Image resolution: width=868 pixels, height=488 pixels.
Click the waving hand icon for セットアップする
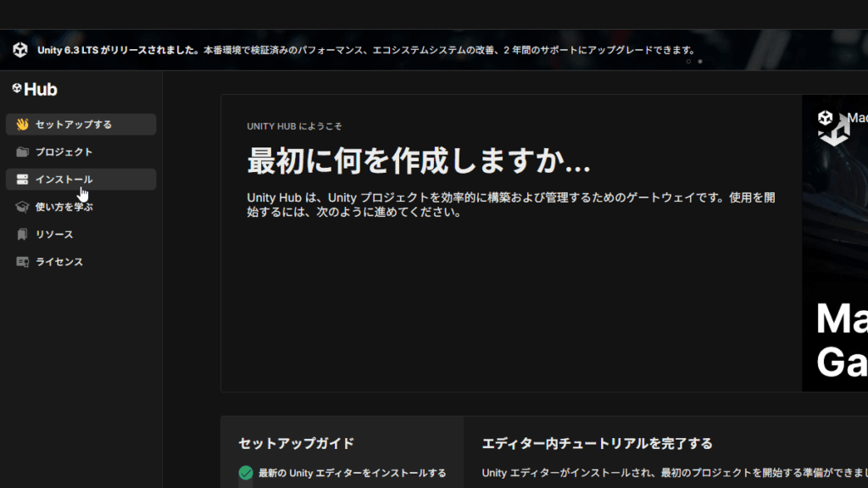pyautogui.click(x=22, y=125)
